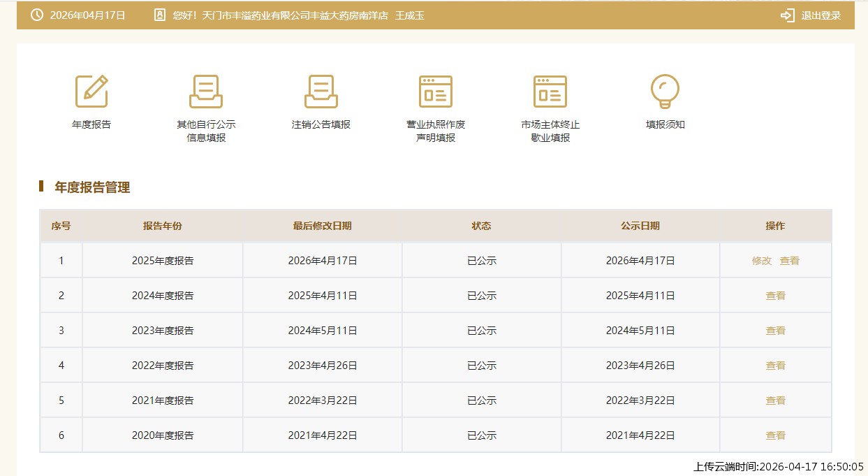View the 2022年度报告 record
Image resolution: width=868 pixels, height=476 pixels.
776,366
